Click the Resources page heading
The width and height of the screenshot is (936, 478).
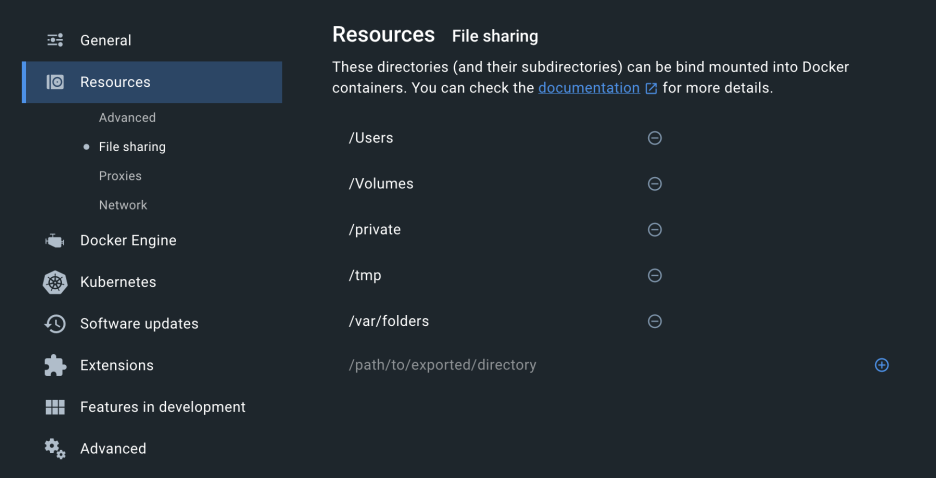[x=383, y=35]
